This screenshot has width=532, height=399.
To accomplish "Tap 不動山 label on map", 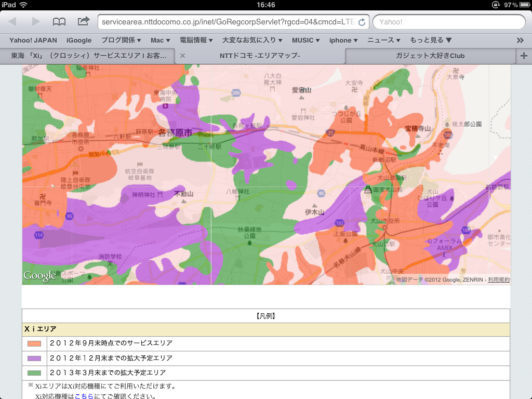I will click(x=183, y=194).
